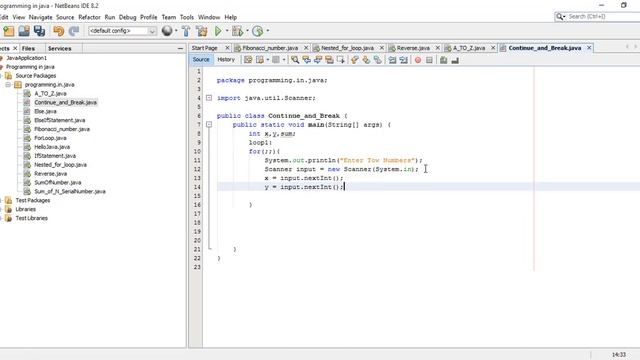Click the Last Edit icon in editor toolbar
Image resolution: width=640 pixels, height=360 pixels.
pyautogui.click(x=248, y=60)
